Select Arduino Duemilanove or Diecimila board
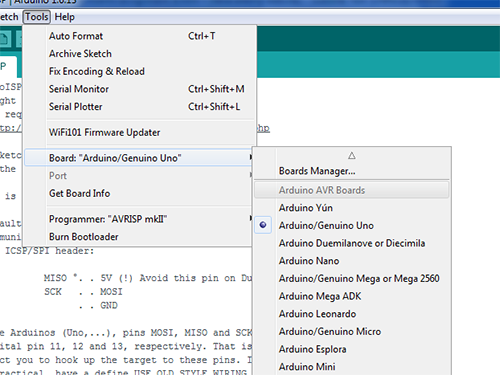 352,243
